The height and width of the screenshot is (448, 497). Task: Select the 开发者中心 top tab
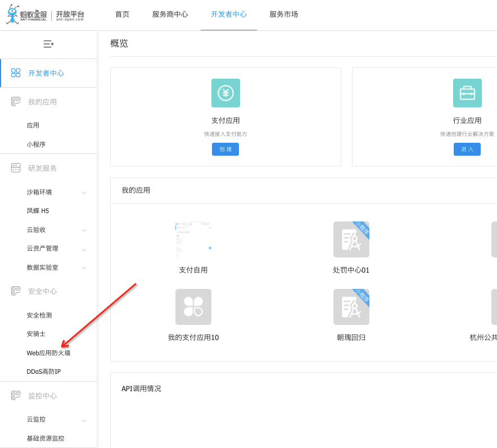click(229, 14)
